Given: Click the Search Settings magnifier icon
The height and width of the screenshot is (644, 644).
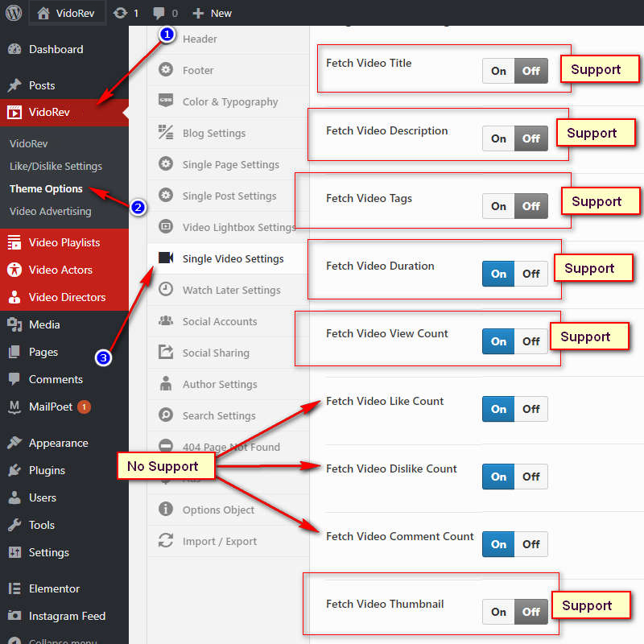Looking at the screenshot, I should (x=166, y=415).
